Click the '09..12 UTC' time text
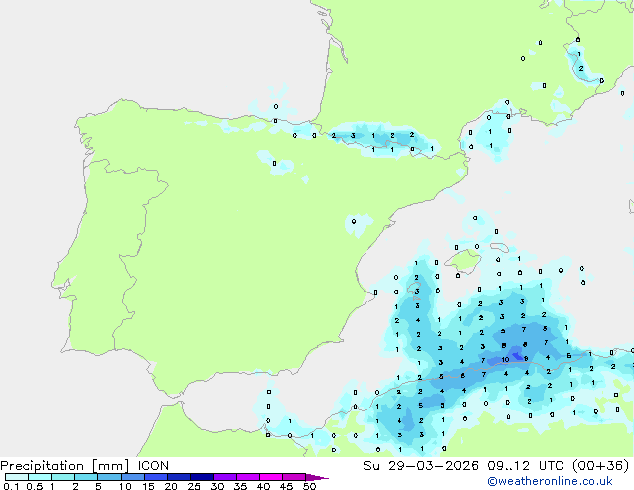This screenshot has height=490, width=634. tap(526, 466)
